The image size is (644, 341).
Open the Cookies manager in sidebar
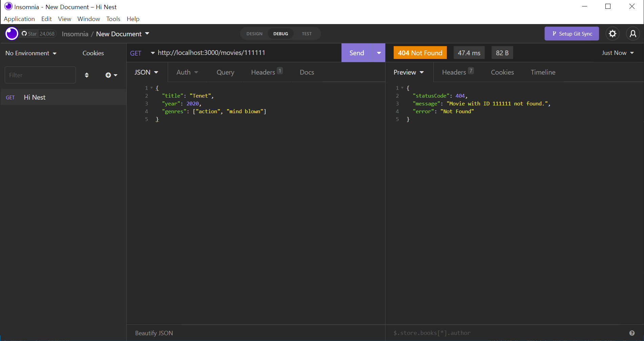point(93,53)
